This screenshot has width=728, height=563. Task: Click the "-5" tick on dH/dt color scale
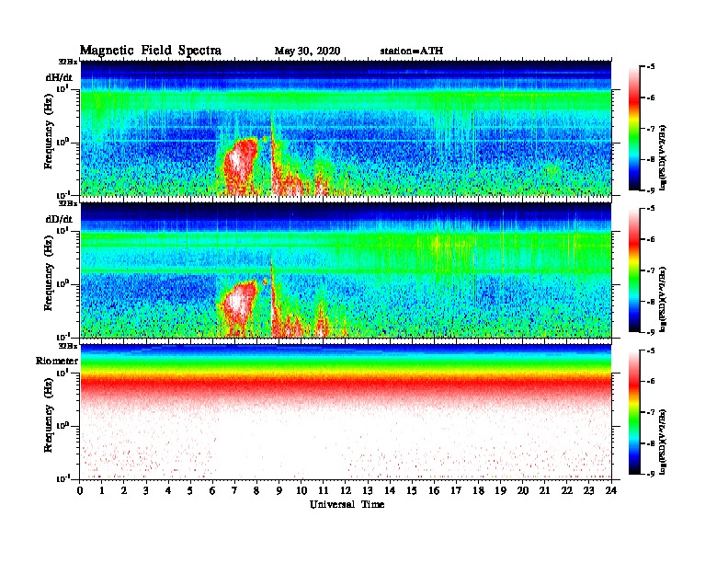click(x=651, y=67)
